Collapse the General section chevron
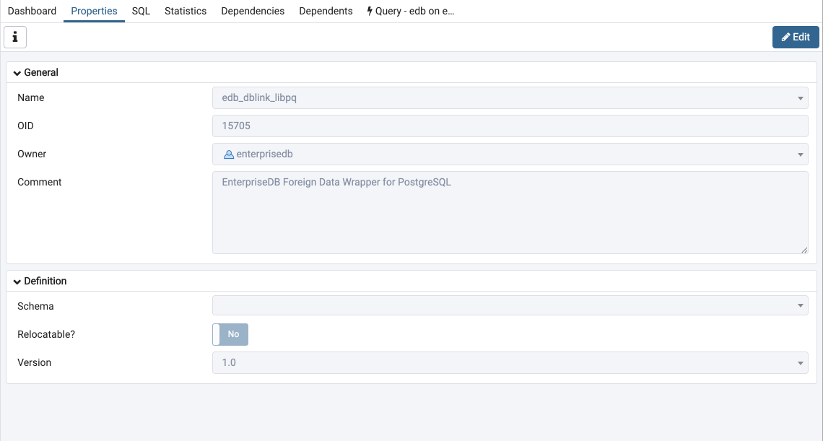The image size is (823, 441). pyautogui.click(x=17, y=73)
